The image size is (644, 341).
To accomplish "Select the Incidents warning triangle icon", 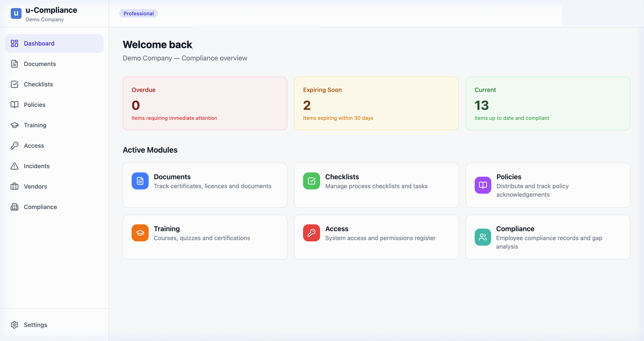I will tap(14, 166).
